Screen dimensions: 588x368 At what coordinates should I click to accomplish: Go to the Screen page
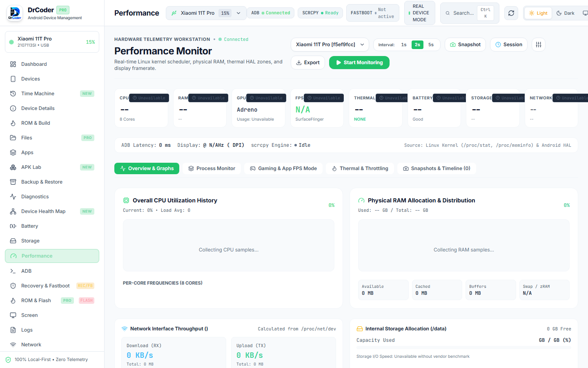pyautogui.click(x=52, y=315)
